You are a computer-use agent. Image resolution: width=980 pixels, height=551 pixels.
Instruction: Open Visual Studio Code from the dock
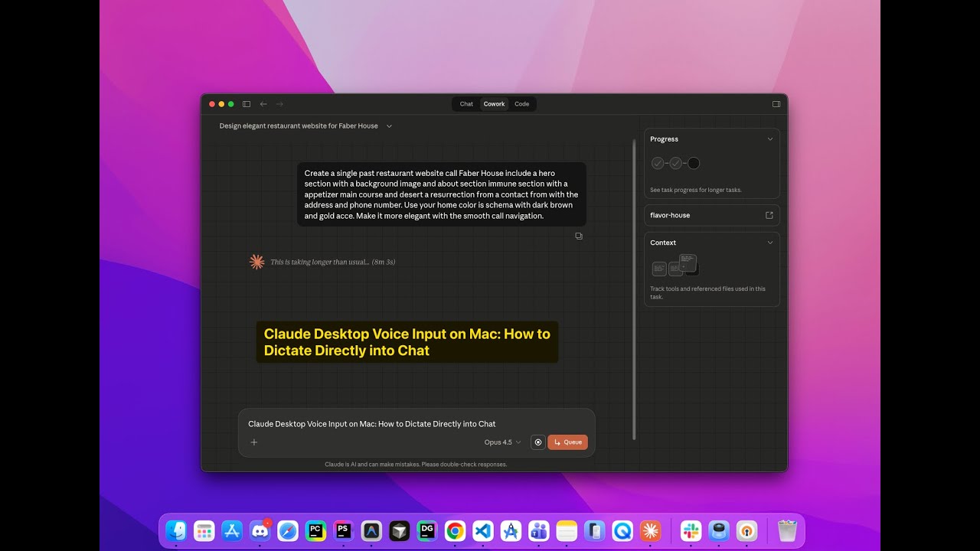point(483,530)
